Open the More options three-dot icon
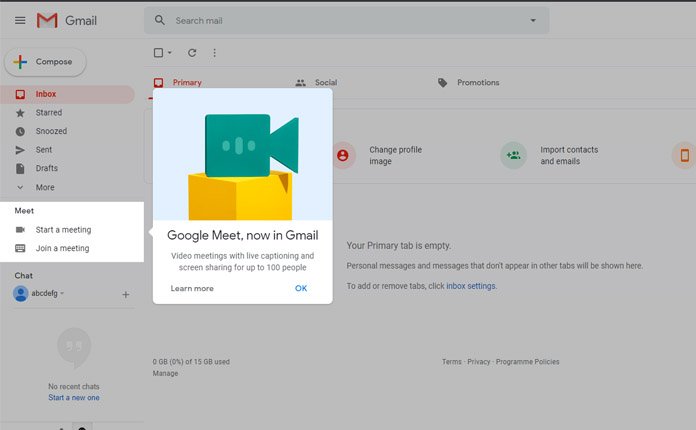This screenshot has height=430, width=696. (214, 53)
